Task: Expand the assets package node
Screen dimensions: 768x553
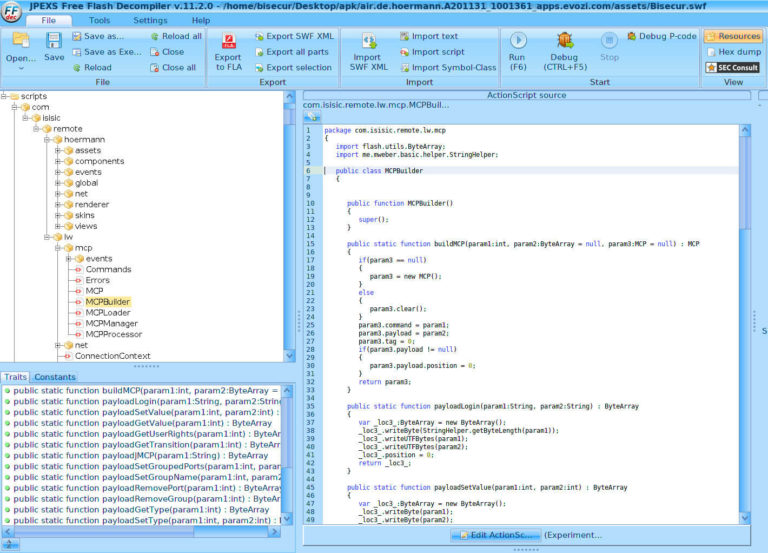Action: [x=58, y=150]
